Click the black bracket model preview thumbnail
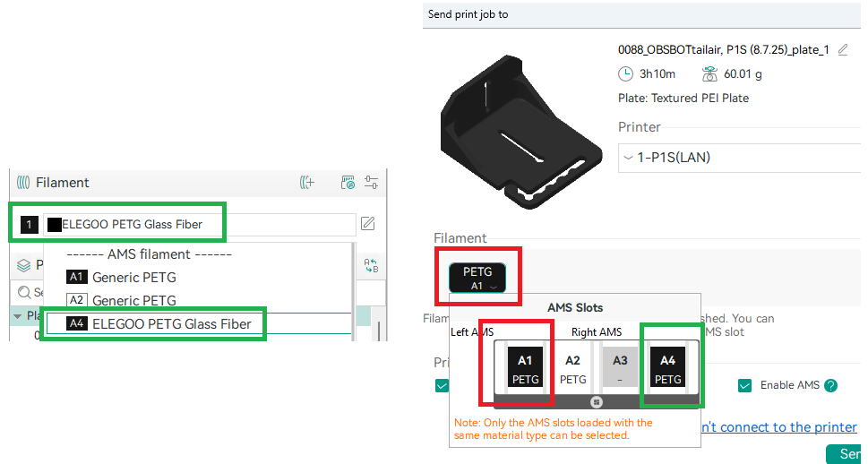 click(x=520, y=133)
